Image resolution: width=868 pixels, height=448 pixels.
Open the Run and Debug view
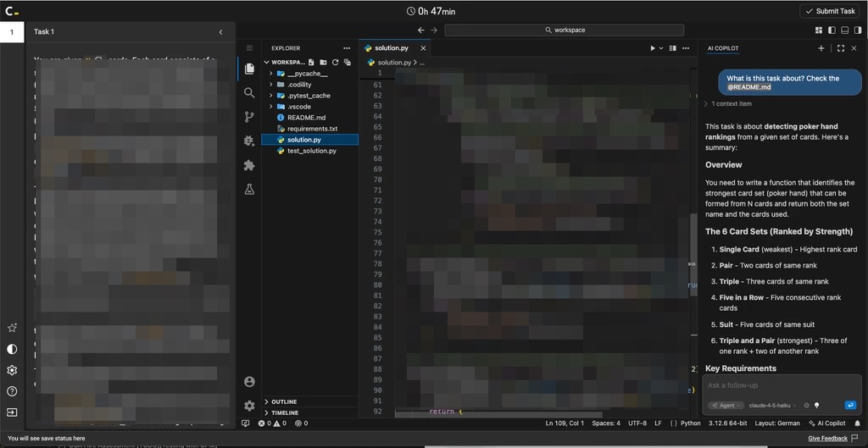(x=249, y=141)
